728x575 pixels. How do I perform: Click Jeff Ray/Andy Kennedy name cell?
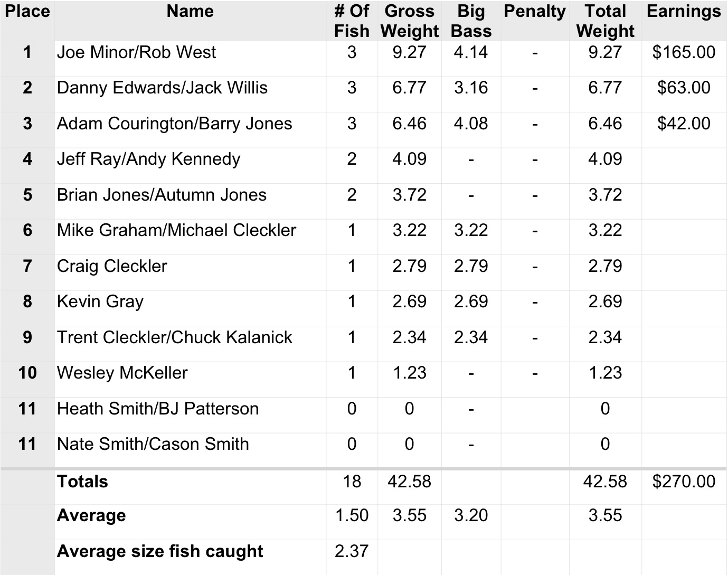[x=148, y=159]
